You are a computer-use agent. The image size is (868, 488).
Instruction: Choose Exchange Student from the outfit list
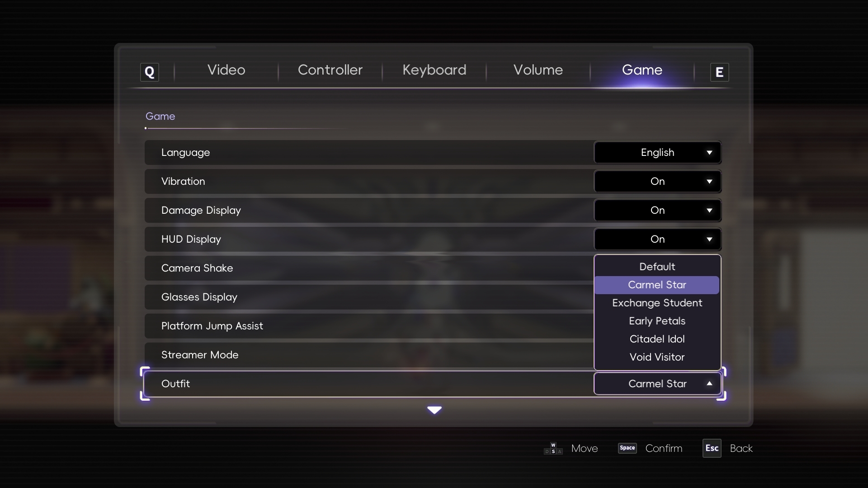(x=657, y=303)
